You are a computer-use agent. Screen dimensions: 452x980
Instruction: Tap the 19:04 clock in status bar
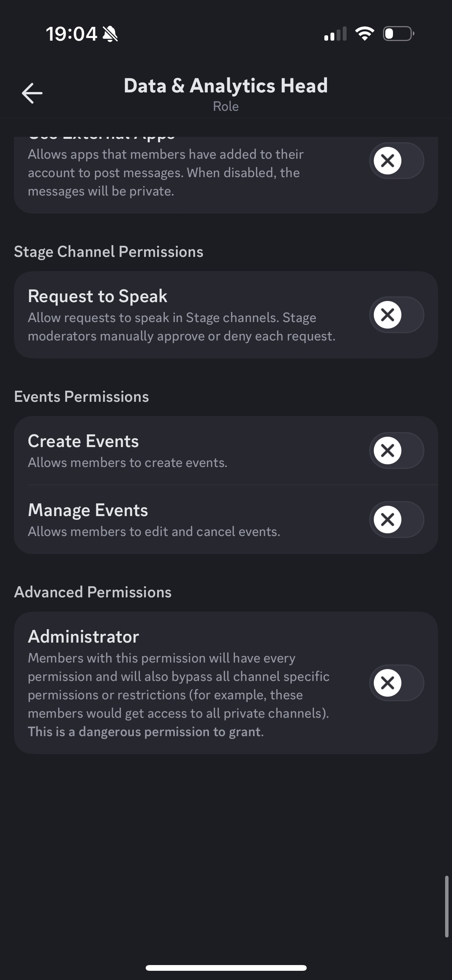coord(71,34)
